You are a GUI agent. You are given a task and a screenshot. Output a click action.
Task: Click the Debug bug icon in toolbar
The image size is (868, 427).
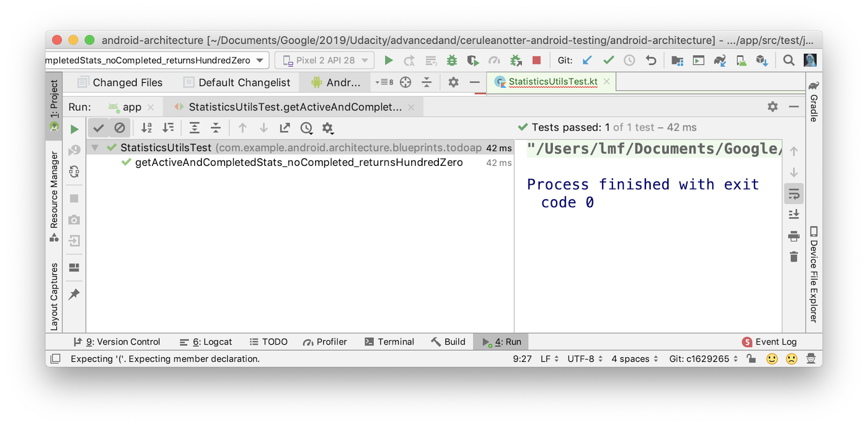point(451,60)
